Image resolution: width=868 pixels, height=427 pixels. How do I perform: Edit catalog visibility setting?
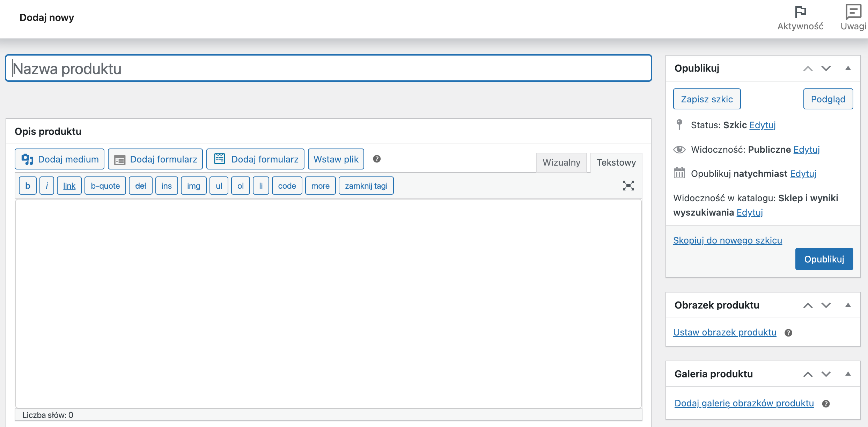(x=750, y=212)
